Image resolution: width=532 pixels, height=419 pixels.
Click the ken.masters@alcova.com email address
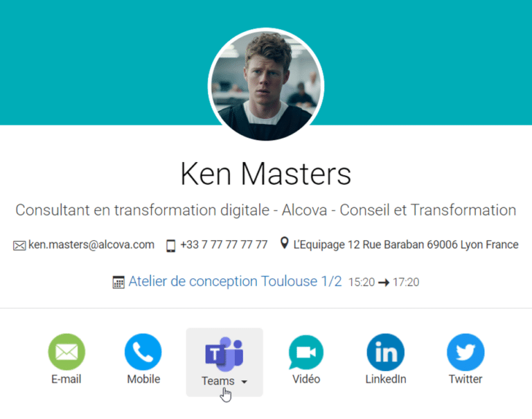tap(91, 244)
